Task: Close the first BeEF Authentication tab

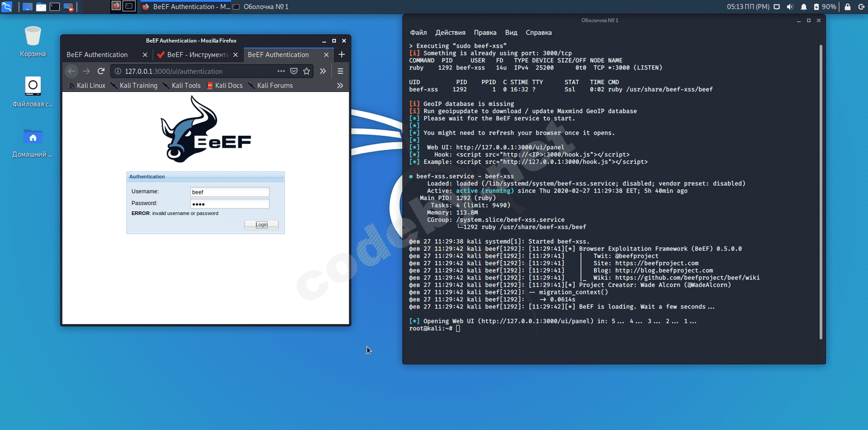Action: point(145,55)
